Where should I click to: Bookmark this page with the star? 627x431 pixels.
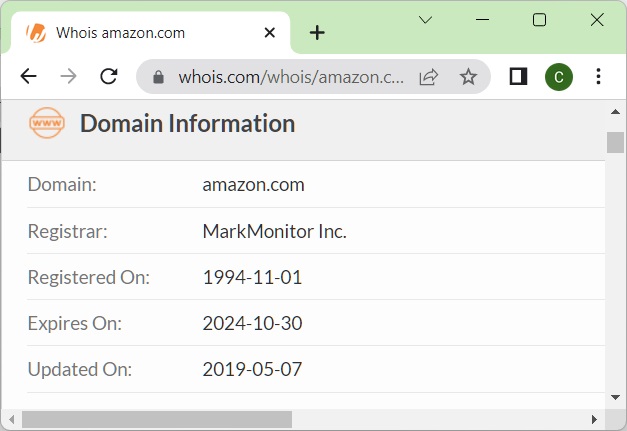click(x=468, y=77)
